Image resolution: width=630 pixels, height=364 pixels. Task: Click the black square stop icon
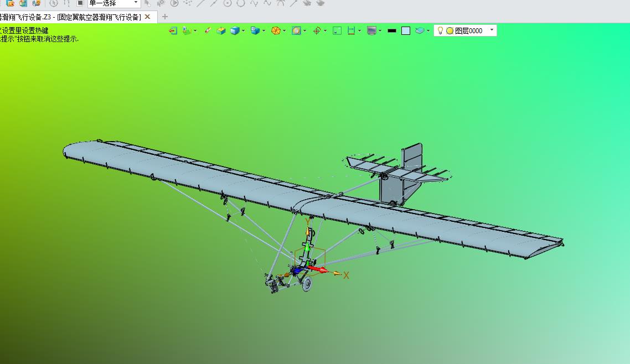pos(80,3)
